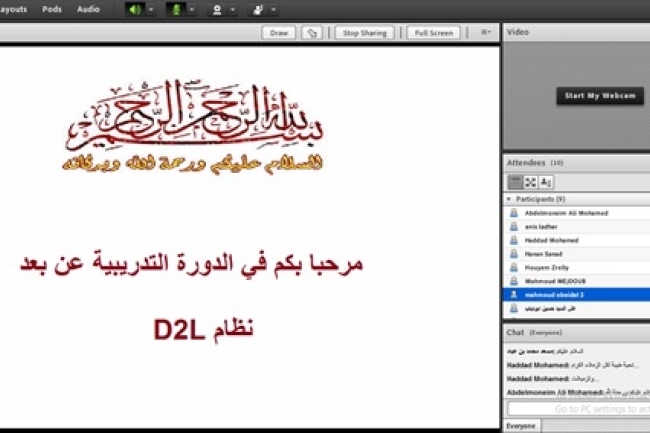Image resolution: width=650 pixels, height=433 pixels.
Task: Click the D2L text on the shared slide
Action: (x=179, y=329)
